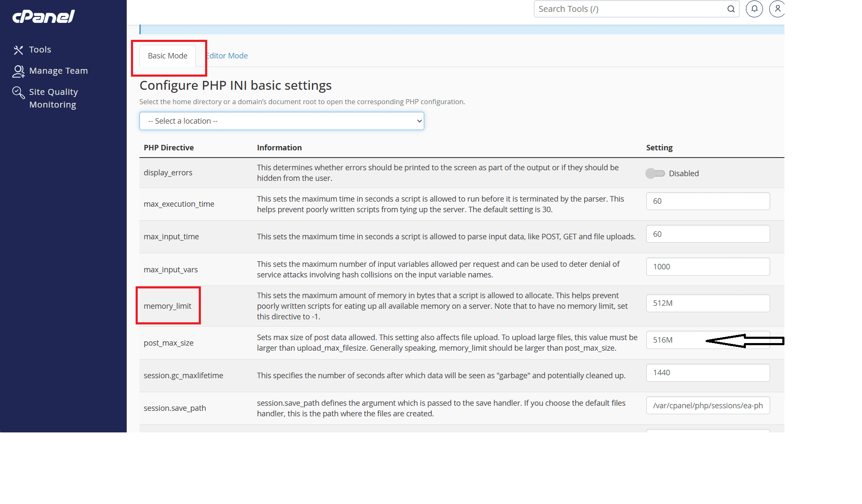Click the max_input_time value field
862x504 pixels.
(708, 234)
